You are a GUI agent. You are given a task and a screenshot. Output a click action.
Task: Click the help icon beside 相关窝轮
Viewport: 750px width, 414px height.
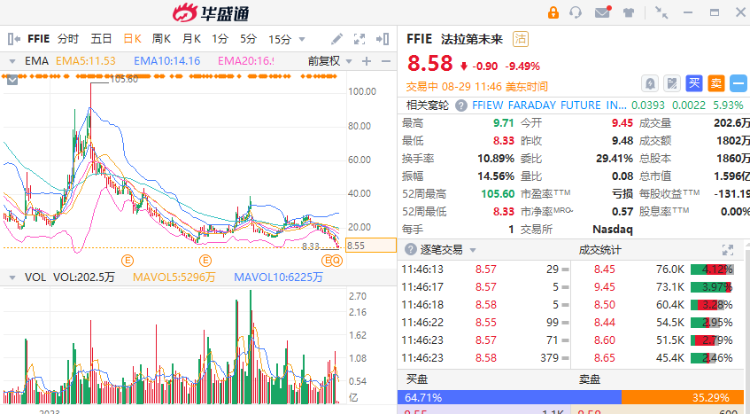coord(461,105)
